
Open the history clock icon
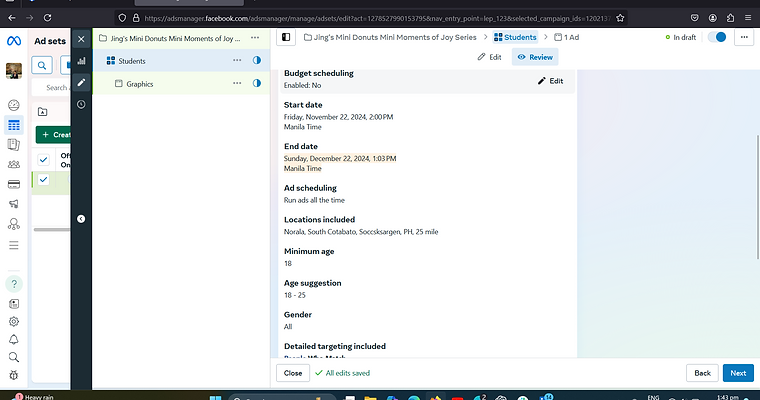coord(81,104)
